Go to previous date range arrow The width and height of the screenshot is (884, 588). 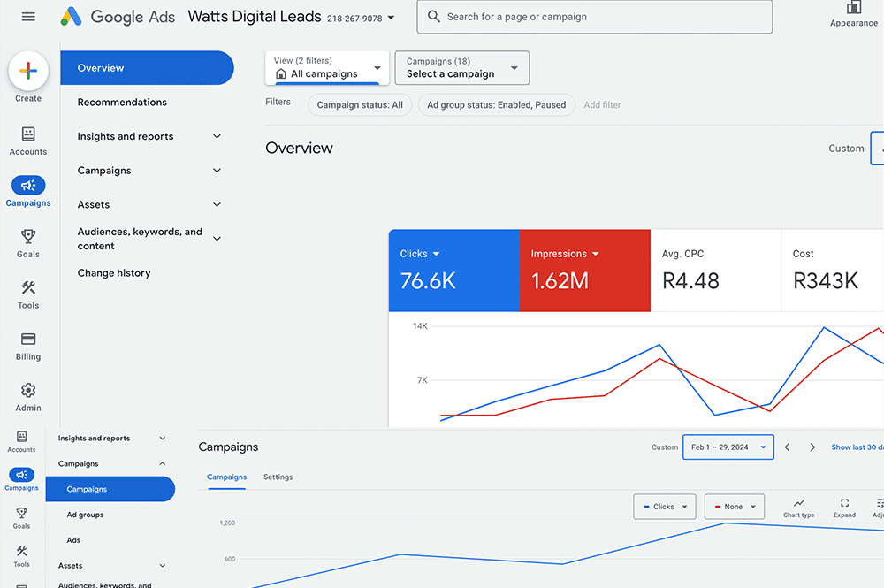pos(788,447)
